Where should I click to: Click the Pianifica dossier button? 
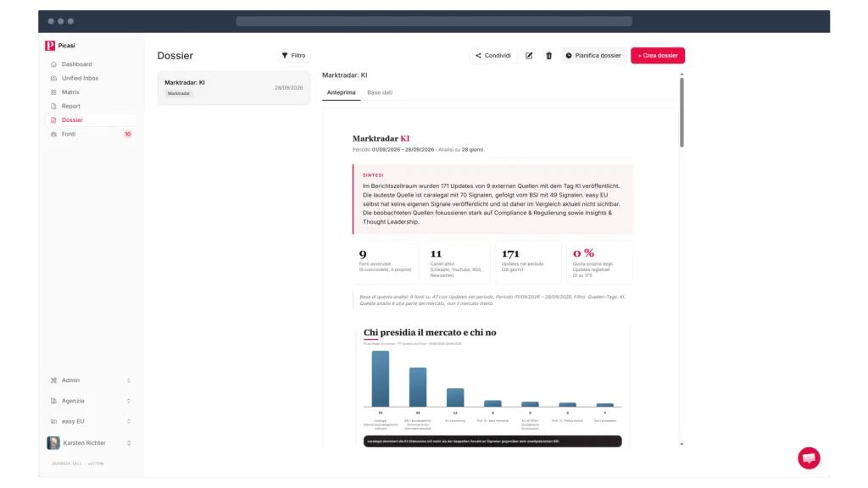593,55
